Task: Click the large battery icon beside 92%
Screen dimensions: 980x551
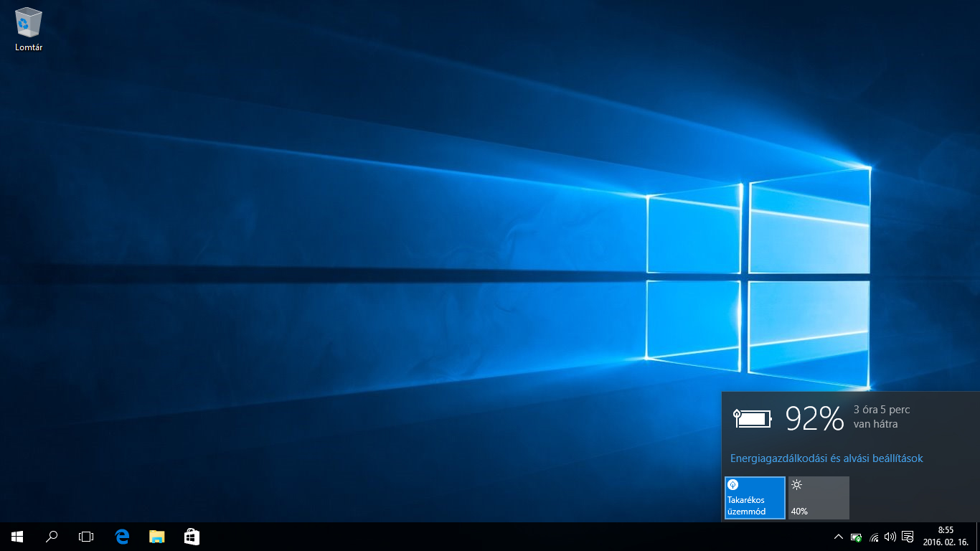Action: tap(753, 418)
